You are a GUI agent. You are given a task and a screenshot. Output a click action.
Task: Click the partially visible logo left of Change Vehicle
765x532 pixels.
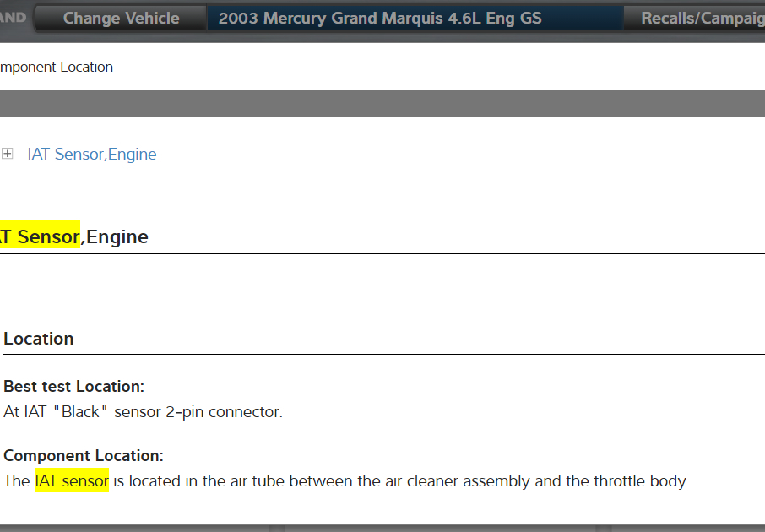tap(13, 18)
